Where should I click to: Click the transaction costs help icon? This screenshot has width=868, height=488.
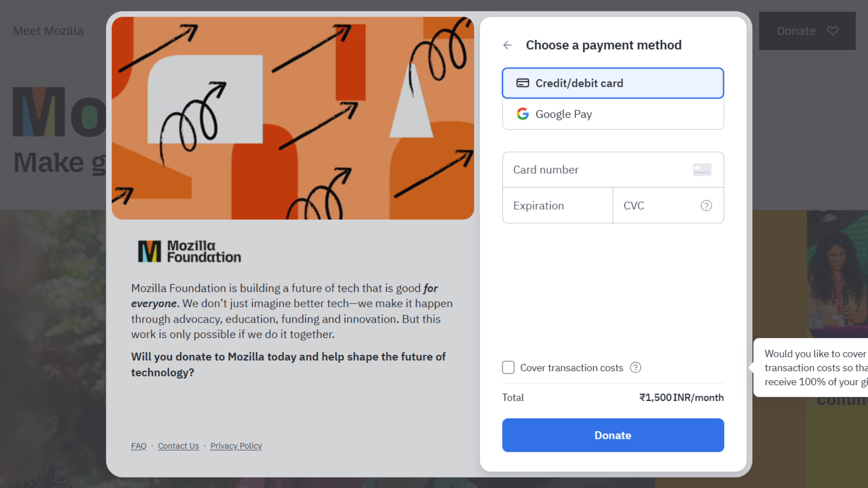[x=636, y=368]
